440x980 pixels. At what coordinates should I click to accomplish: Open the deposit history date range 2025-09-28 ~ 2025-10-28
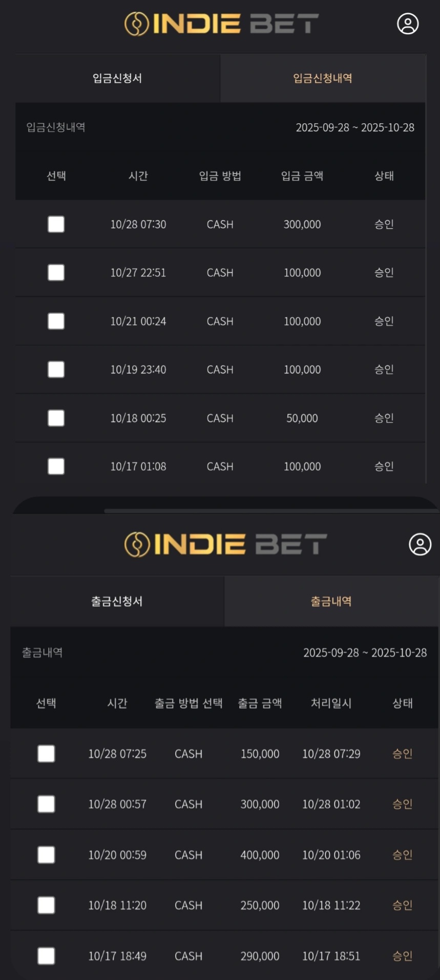click(x=355, y=127)
